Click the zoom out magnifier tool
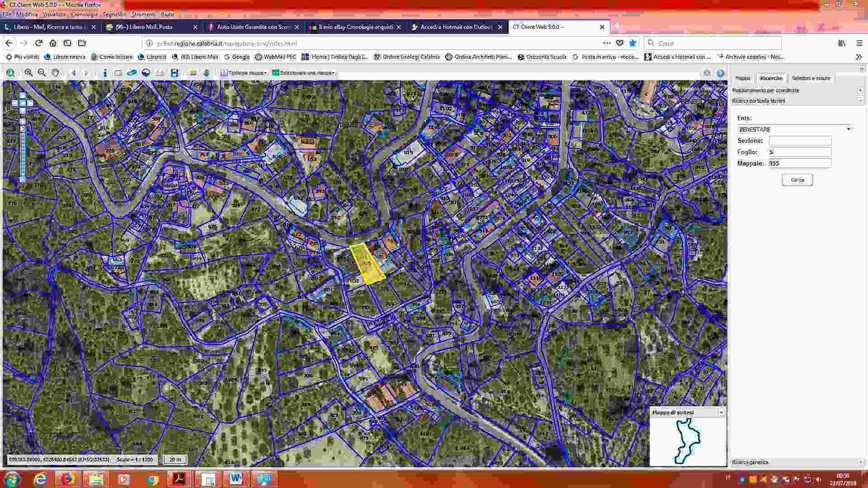Screen dimensions: 868x488 pyautogui.click(x=42, y=73)
